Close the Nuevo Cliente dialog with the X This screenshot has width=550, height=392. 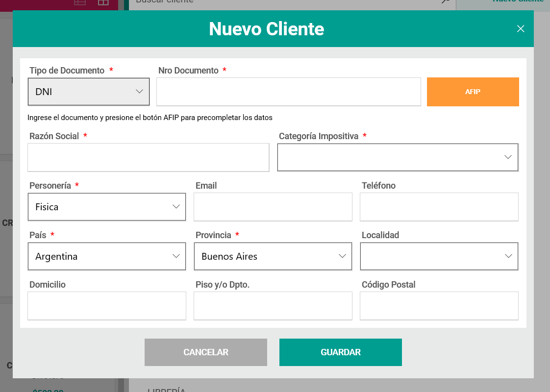(x=521, y=29)
